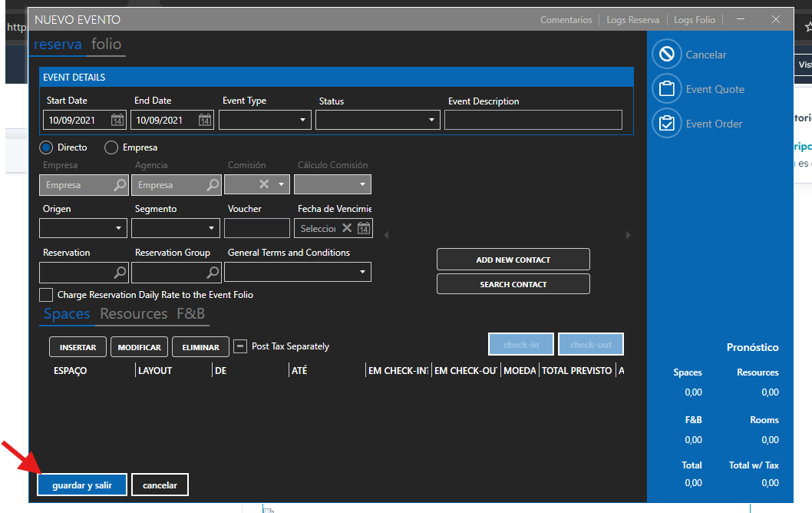Select the Empresa radio button
Viewport: 812px width, 513px height.
[111, 147]
